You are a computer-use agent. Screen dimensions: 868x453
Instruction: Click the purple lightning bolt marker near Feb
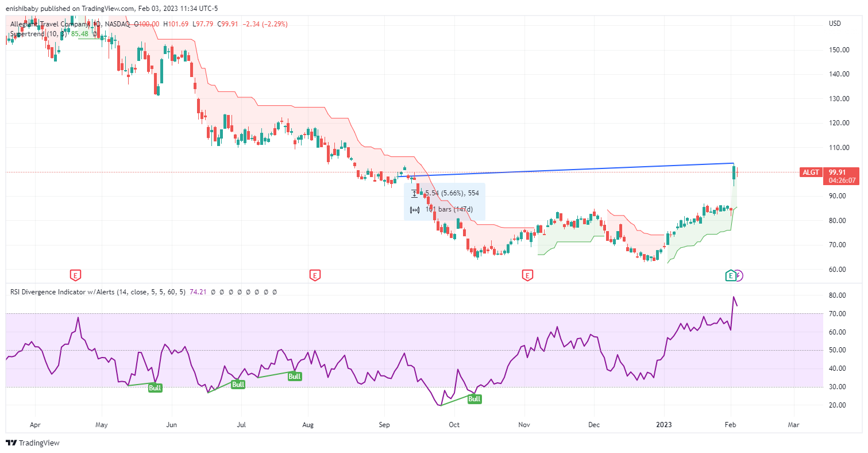[739, 275]
